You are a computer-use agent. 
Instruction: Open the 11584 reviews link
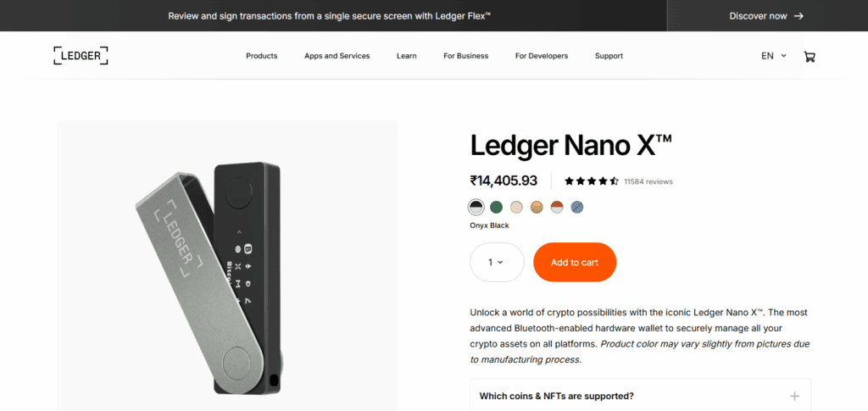(648, 181)
